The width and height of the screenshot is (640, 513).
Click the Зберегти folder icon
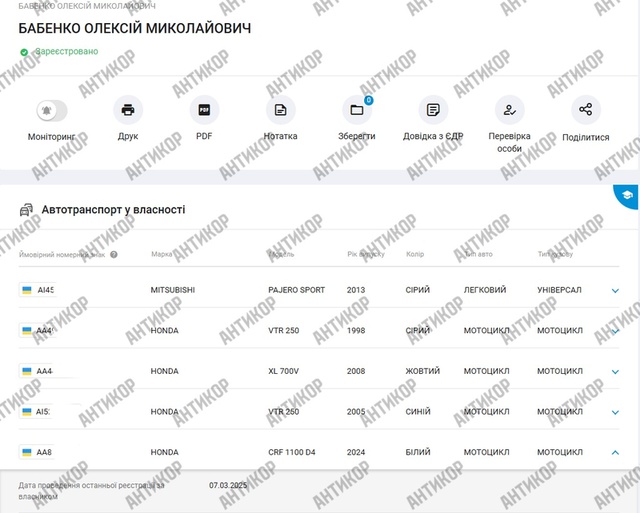(357, 110)
